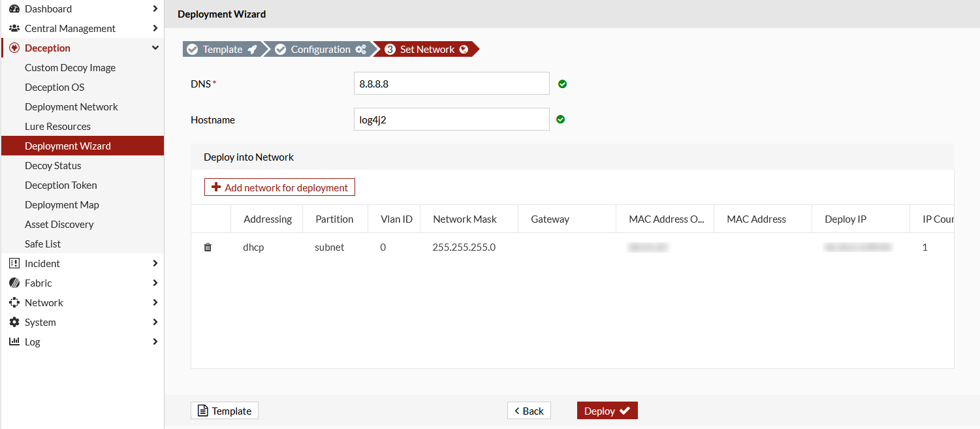This screenshot has width=980, height=429.
Task: Expand the Fabric menu chevron
Action: pos(155,283)
